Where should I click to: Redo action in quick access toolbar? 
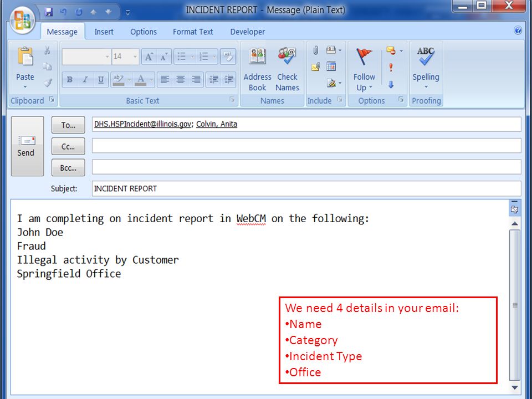coord(78,12)
